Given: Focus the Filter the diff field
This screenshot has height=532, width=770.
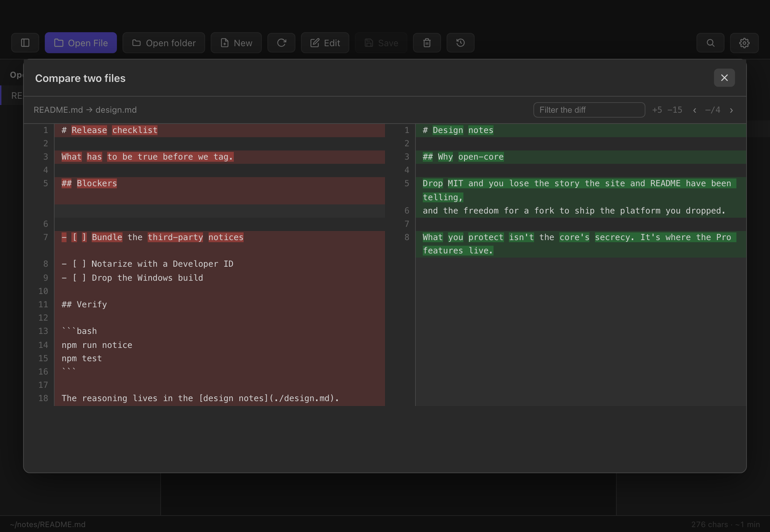Looking at the screenshot, I should [x=589, y=110].
